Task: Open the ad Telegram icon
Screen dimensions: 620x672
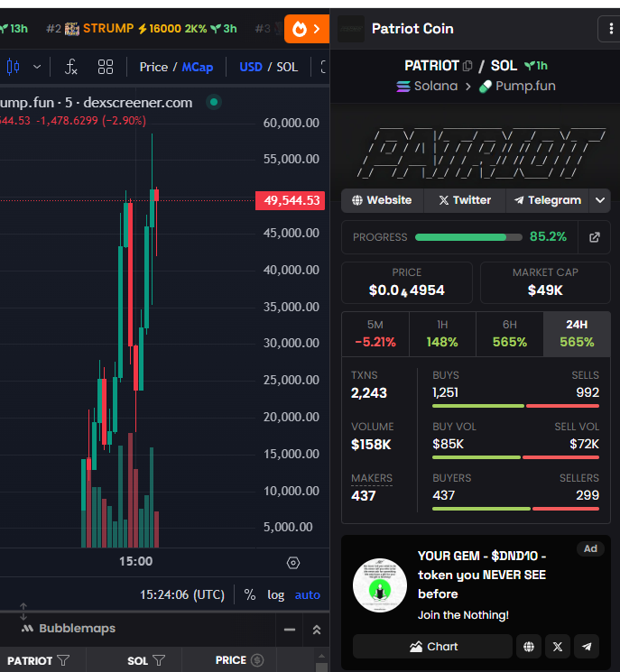Action: point(586,646)
